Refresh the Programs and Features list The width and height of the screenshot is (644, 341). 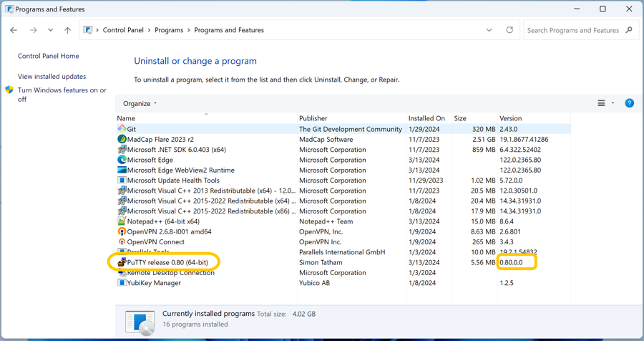pos(509,30)
